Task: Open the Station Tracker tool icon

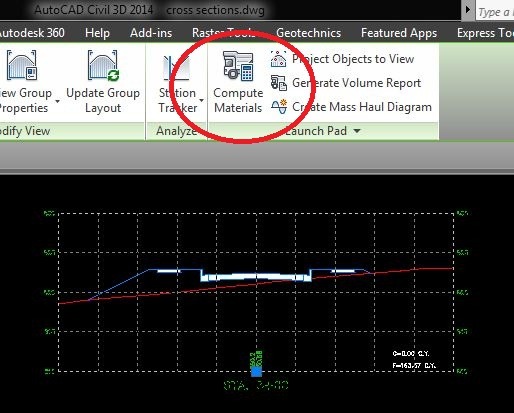Action: 177,68
